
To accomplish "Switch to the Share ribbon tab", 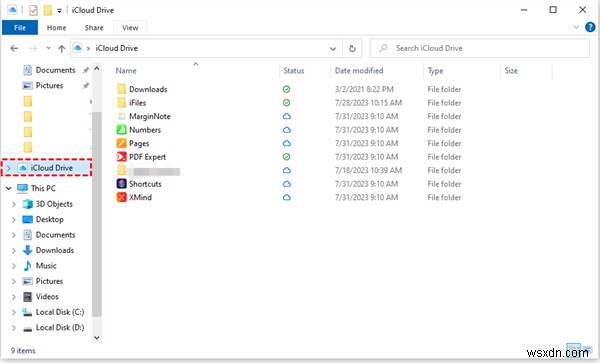I will click(x=94, y=28).
